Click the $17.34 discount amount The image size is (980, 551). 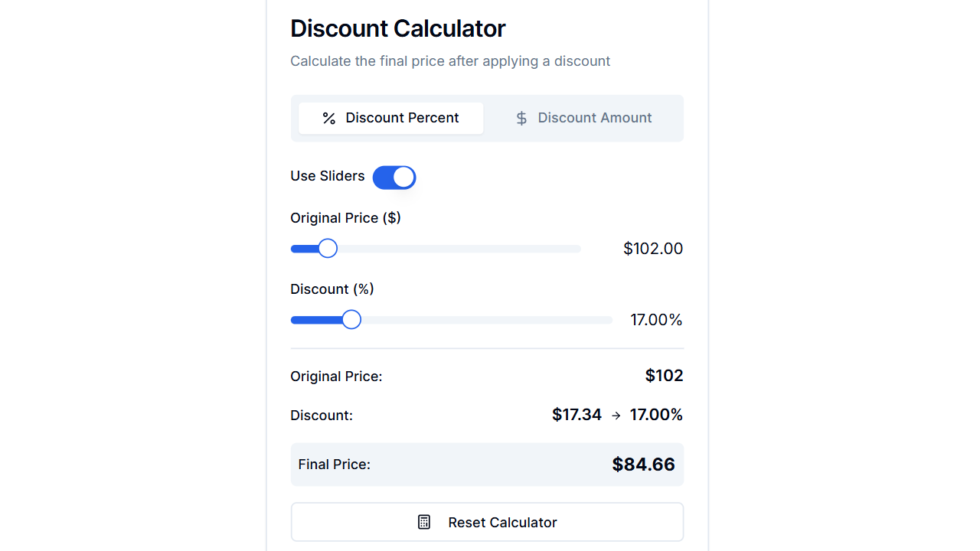click(x=577, y=414)
